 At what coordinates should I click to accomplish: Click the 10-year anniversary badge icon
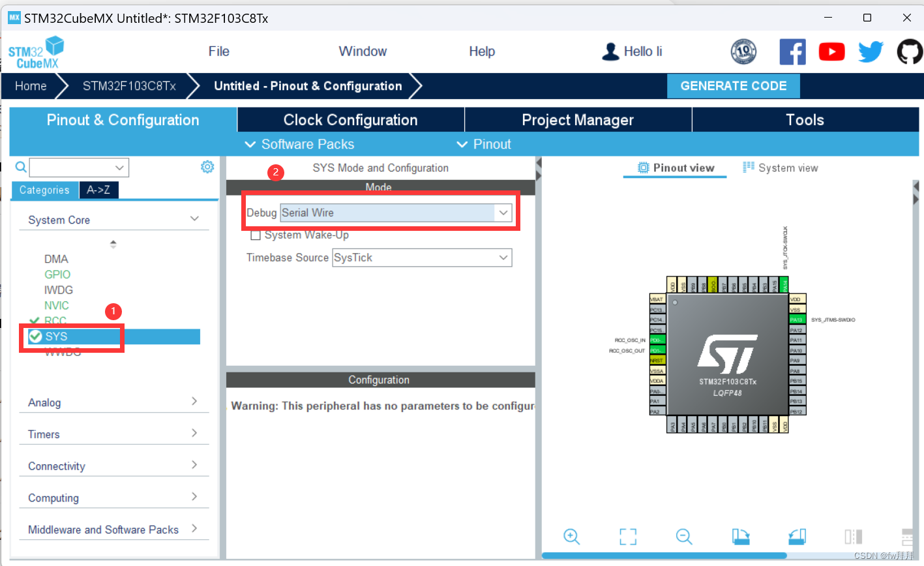(743, 52)
